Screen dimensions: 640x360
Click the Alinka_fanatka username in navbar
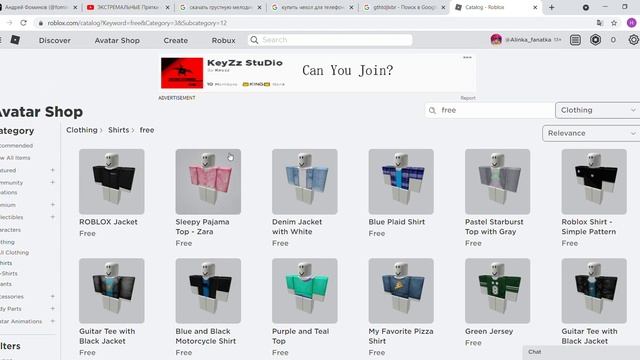click(x=528, y=40)
